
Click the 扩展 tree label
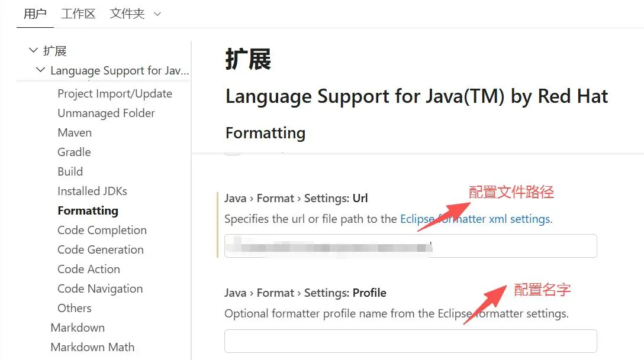tap(54, 51)
